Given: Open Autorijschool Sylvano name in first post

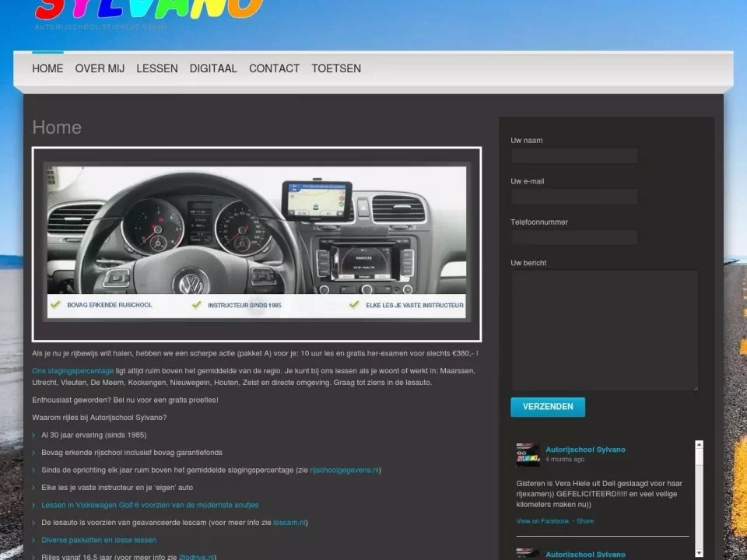Looking at the screenshot, I should pos(585,450).
